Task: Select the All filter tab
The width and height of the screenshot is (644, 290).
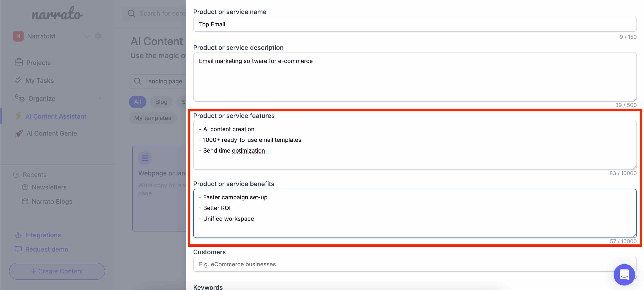Action: coord(138,102)
